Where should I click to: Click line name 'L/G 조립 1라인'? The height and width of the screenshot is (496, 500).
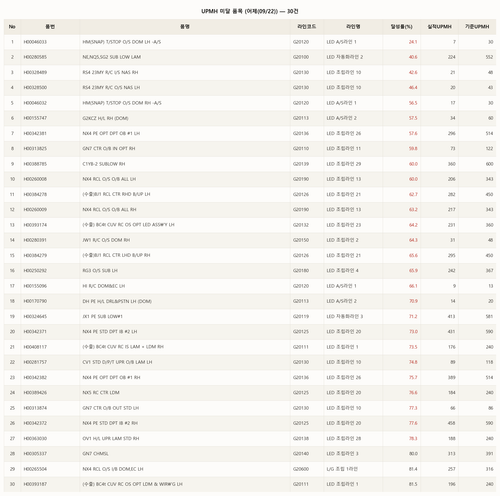[342, 469]
